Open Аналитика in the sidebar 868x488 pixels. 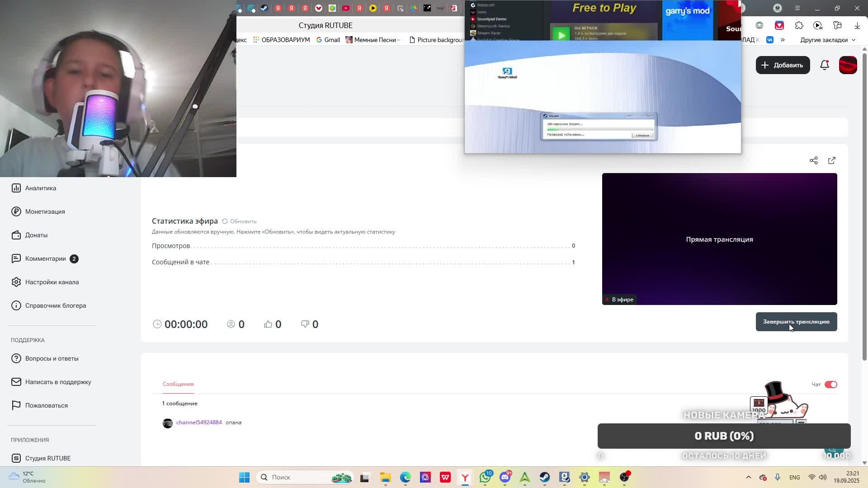pos(41,188)
